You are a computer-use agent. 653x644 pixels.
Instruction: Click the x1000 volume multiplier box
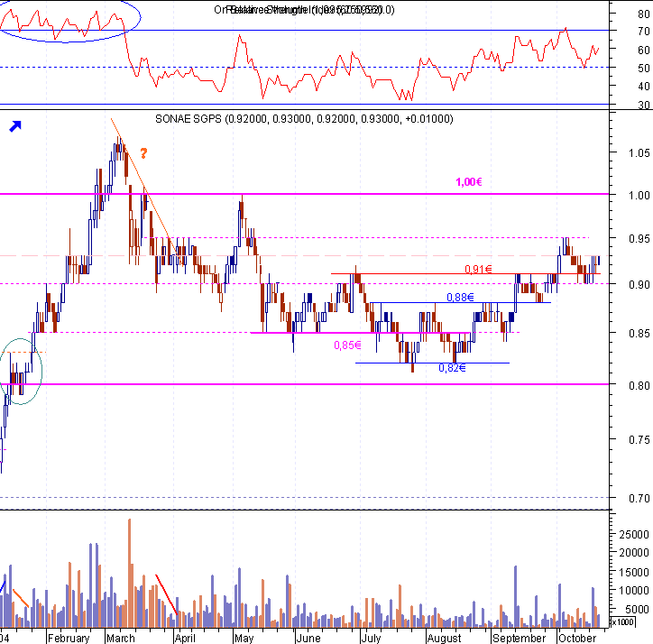(x=622, y=622)
